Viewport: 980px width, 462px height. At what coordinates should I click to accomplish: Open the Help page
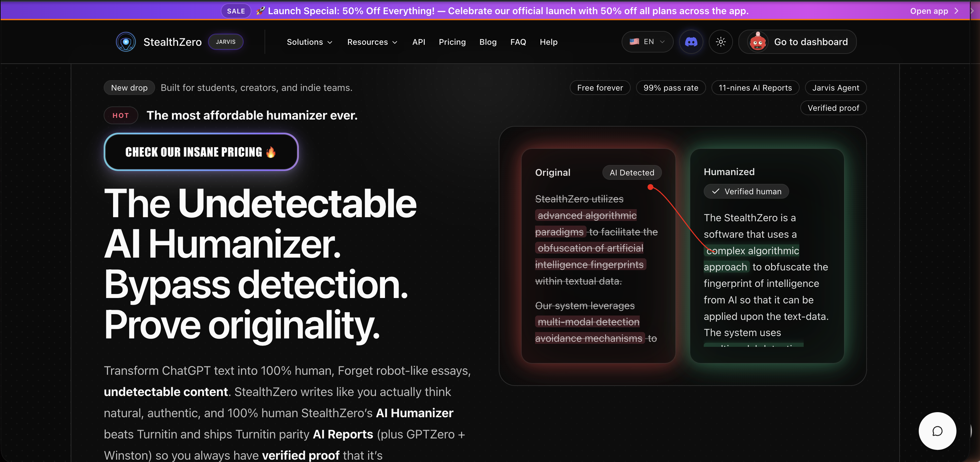[548, 42]
